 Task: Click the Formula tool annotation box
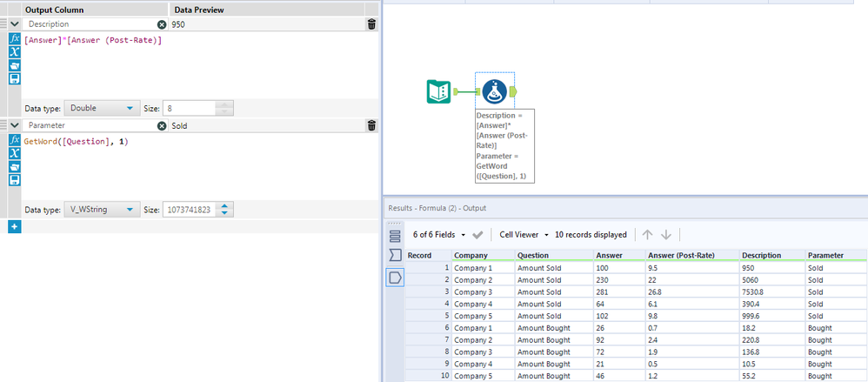click(504, 145)
